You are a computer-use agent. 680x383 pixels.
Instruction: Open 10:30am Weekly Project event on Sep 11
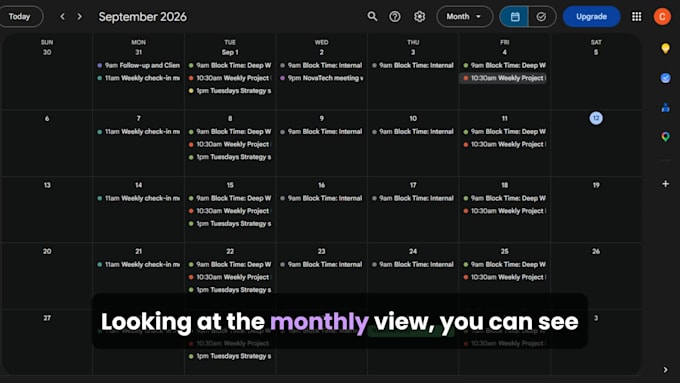point(504,144)
